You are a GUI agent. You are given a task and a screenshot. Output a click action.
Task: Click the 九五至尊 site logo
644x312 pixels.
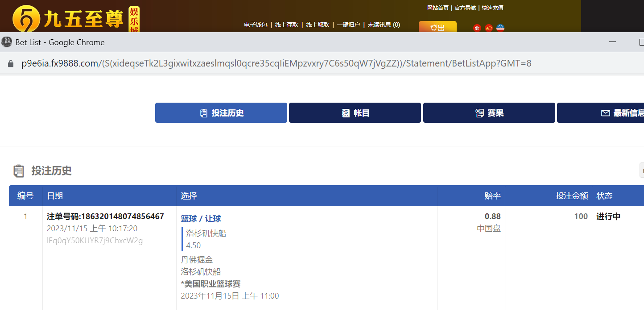point(76,19)
